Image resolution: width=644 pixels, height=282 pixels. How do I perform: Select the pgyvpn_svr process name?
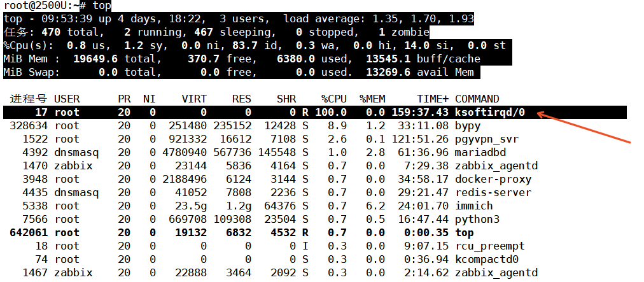pyautogui.click(x=484, y=139)
